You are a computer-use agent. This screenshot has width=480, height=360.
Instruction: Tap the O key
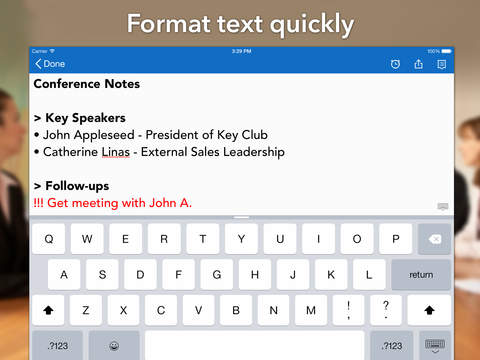coord(357,239)
